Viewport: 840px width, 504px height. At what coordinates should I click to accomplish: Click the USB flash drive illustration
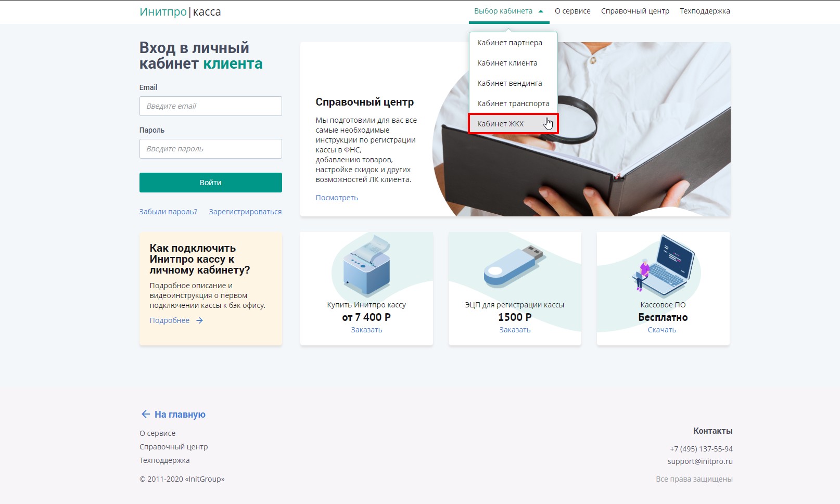pos(514,266)
